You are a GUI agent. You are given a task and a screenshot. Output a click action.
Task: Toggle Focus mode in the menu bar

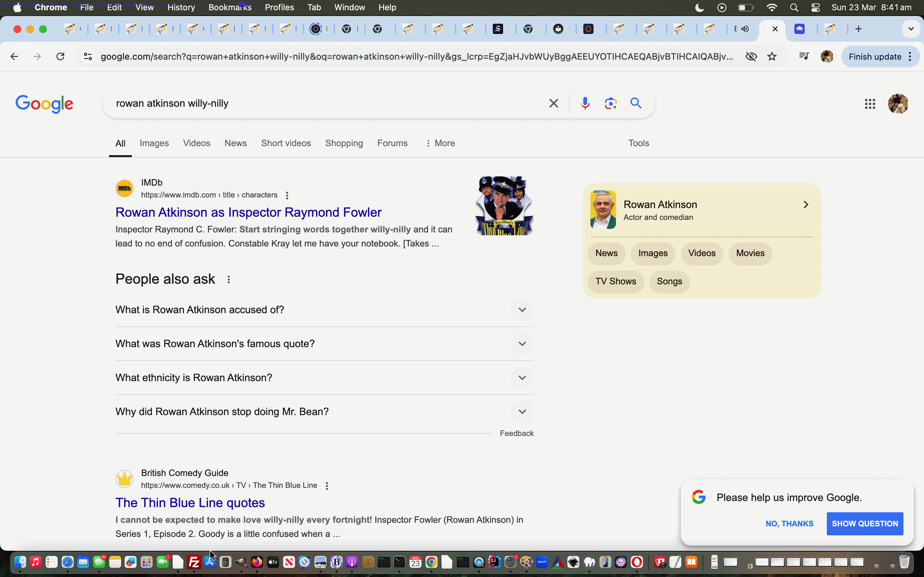(x=699, y=8)
